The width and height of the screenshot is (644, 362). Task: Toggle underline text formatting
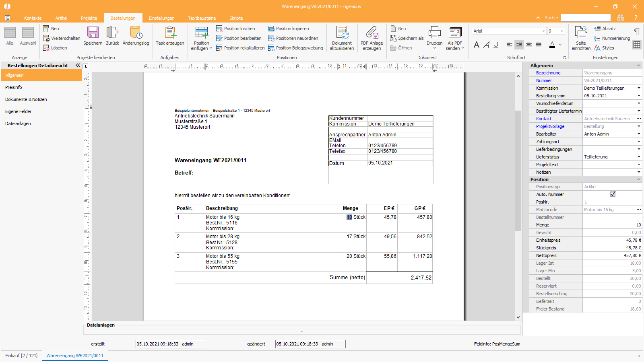pyautogui.click(x=496, y=45)
